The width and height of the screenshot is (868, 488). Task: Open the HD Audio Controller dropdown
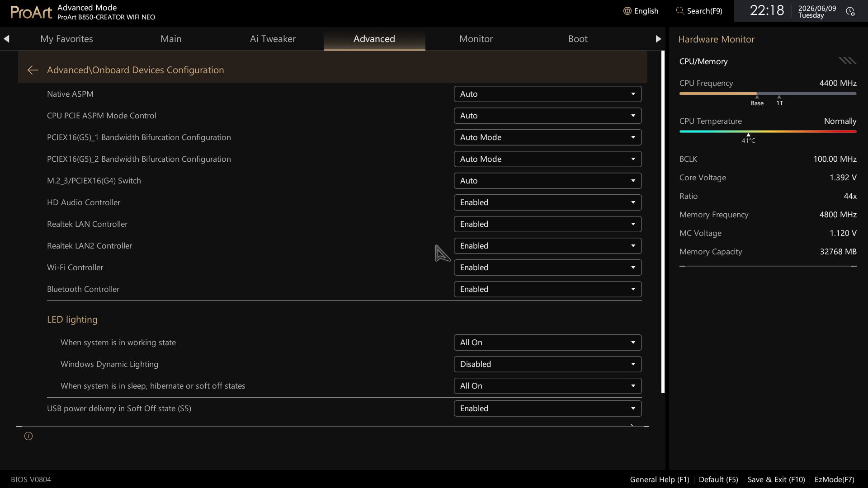click(x=547, y=202)
